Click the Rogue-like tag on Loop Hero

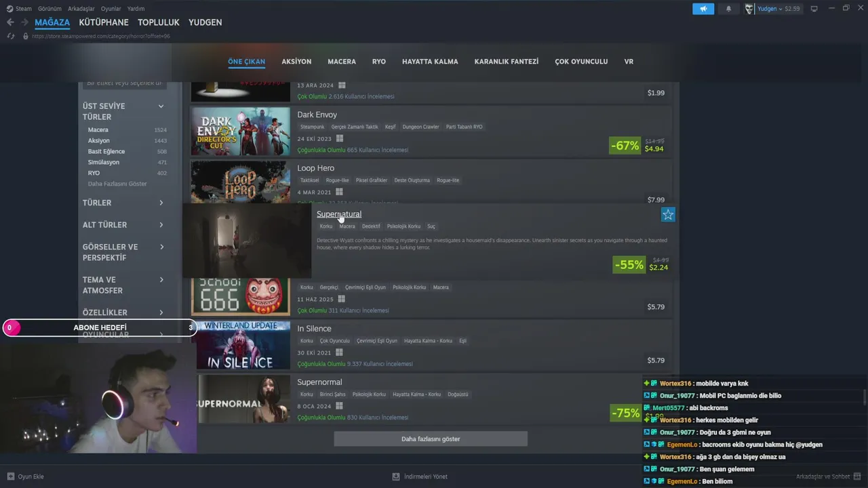(x=337, y=180)
